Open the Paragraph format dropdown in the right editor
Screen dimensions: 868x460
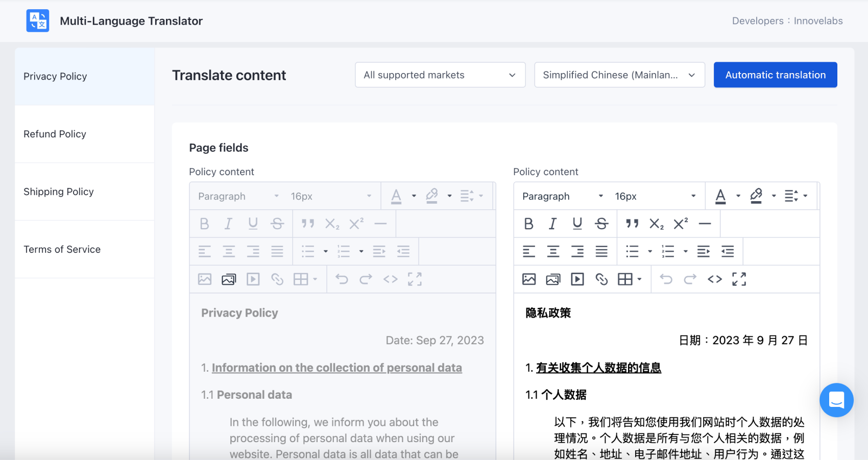point(562,196)
